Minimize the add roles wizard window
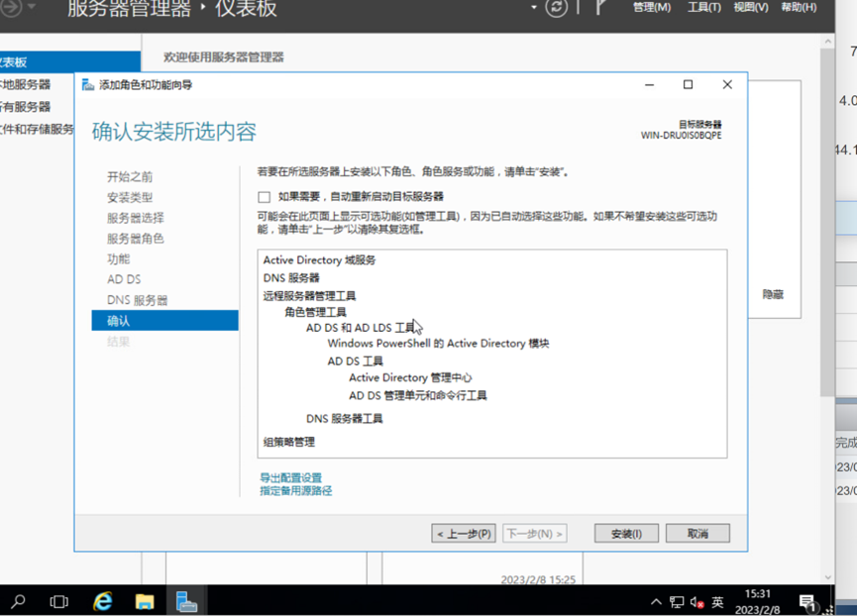 649,84
